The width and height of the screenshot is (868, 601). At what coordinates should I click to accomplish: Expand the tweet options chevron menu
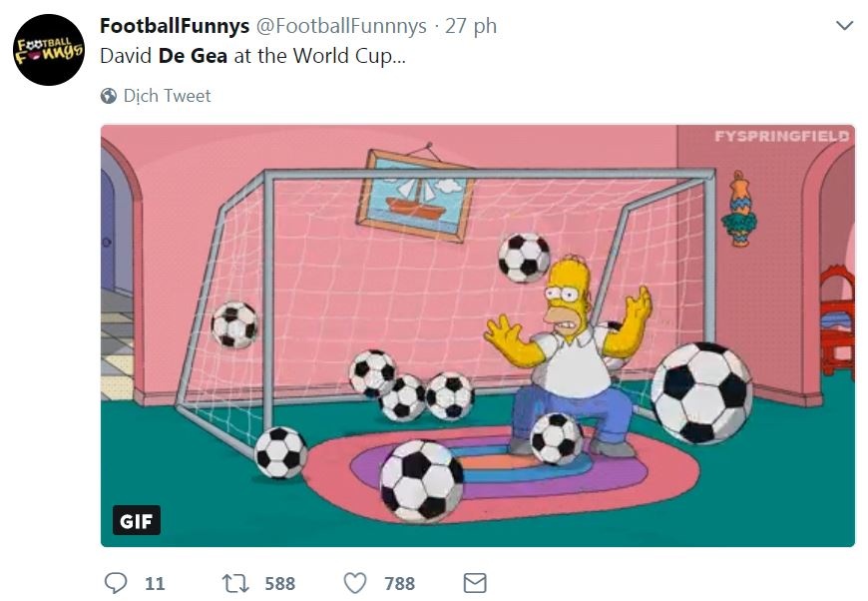(844, 25)
